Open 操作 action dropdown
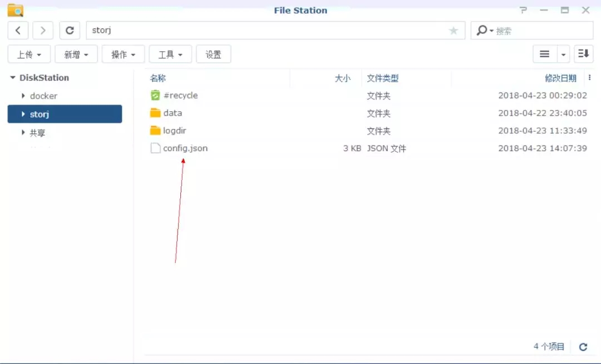 tap(123, 54)
